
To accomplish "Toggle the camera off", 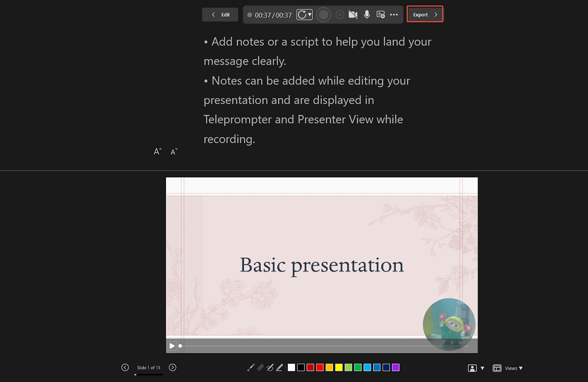I will coord(353,15).
